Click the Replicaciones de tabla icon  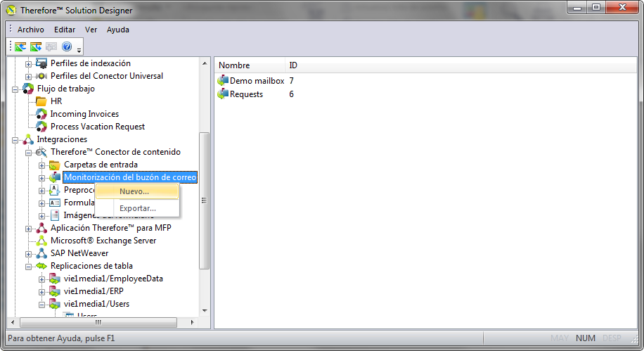point(41,266)
